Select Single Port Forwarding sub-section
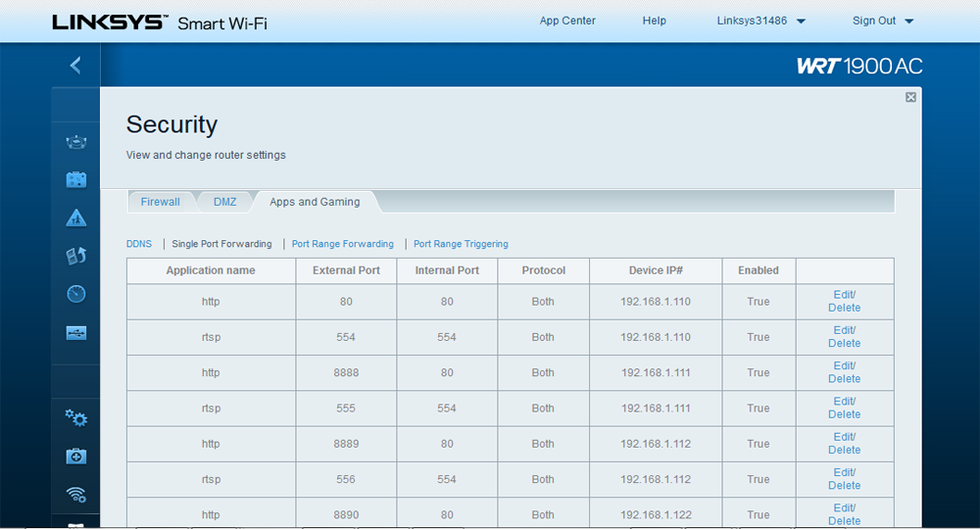The width and height of the screenshot is (980, 529). (x=221, y=244)
